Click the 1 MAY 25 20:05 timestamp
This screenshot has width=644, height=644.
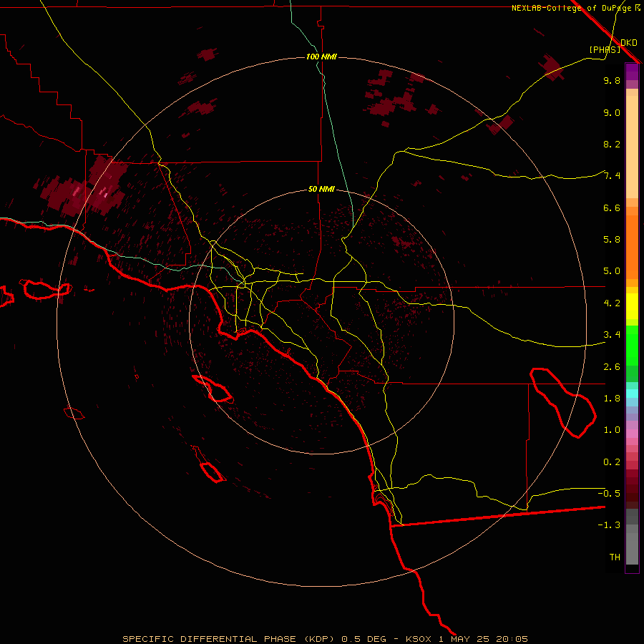tap(483, 639)
